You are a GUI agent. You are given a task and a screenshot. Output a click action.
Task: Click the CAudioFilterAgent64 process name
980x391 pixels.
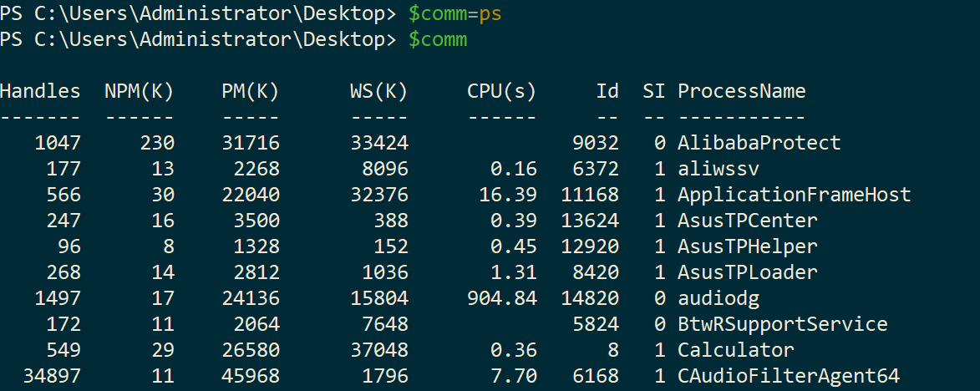click(789, 376)
